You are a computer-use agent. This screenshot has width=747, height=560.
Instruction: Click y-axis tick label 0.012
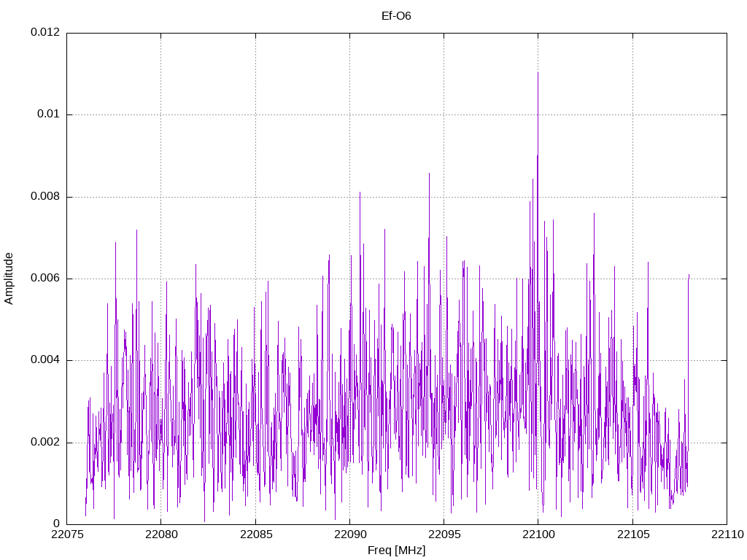[x=45, y=32]
